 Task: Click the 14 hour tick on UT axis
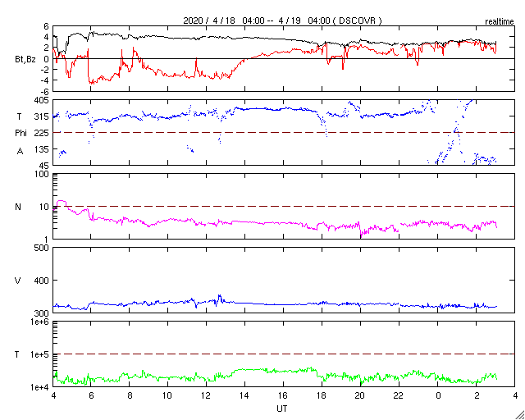[245, 395]
